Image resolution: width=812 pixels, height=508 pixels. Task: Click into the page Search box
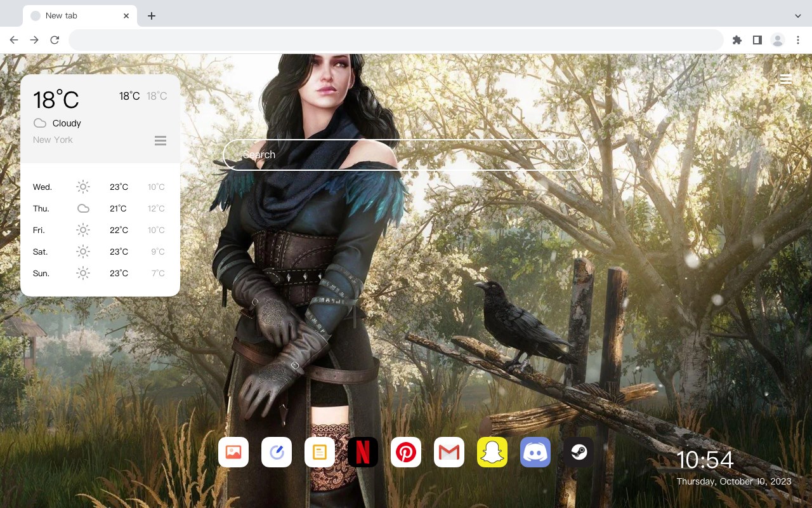point(406,155)
